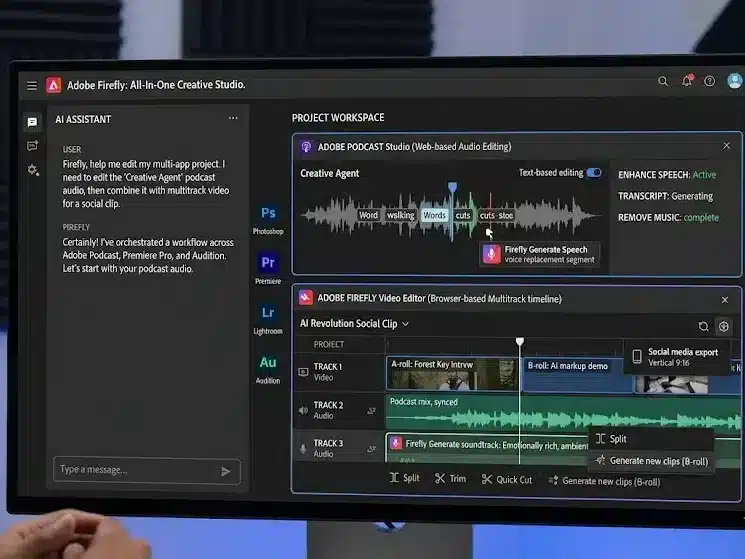Screen dimensions: 745x559
Task: Select the chat icon in left sidebar
Action: [32, 123]
